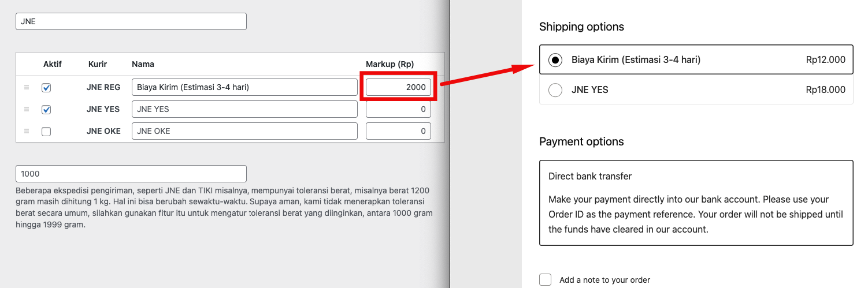Enable the JNE OKE Aktif checkbox
Viewport: 868px width, 288px height.
[x=46, y=132]
